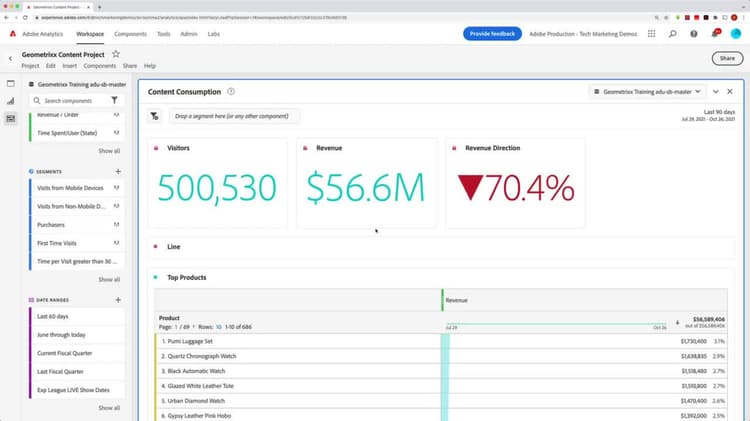Select the Components icon in left rail
750x421 pixels.
[x=11, y=118]
